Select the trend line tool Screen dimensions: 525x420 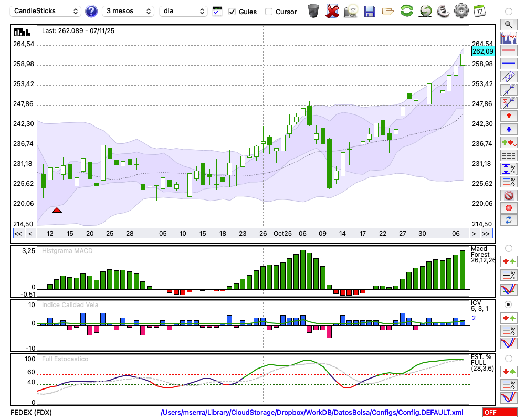coord(509,90)
